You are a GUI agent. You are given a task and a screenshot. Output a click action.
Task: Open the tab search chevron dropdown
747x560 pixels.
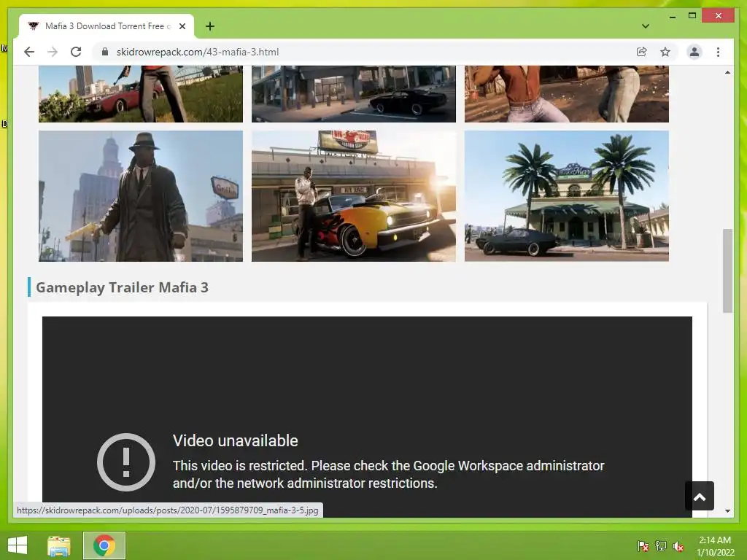645,26
